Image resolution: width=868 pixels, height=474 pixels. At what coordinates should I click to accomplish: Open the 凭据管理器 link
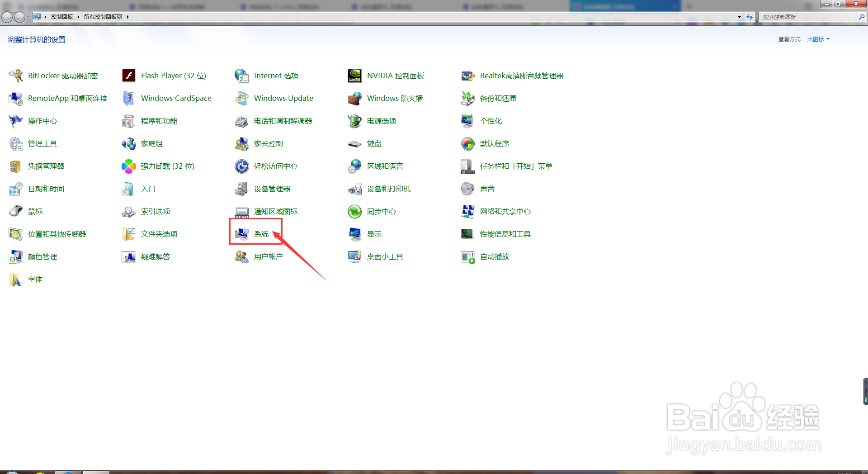[x=46, y=166]
